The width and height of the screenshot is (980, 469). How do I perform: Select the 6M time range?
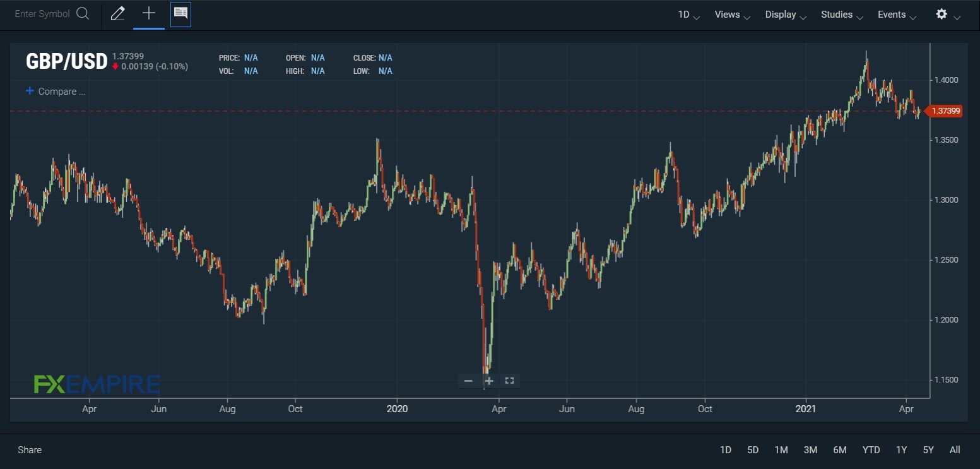839,450
